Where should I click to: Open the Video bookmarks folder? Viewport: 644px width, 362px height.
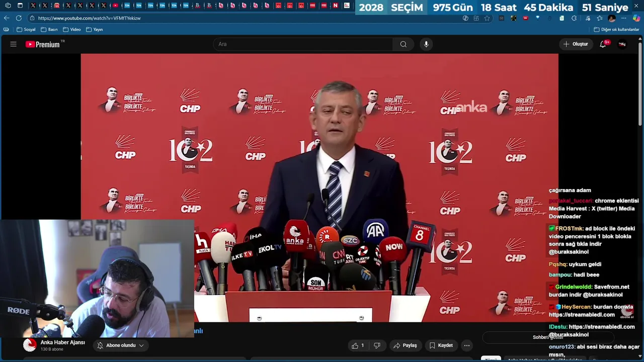click(x=72, y=30)
